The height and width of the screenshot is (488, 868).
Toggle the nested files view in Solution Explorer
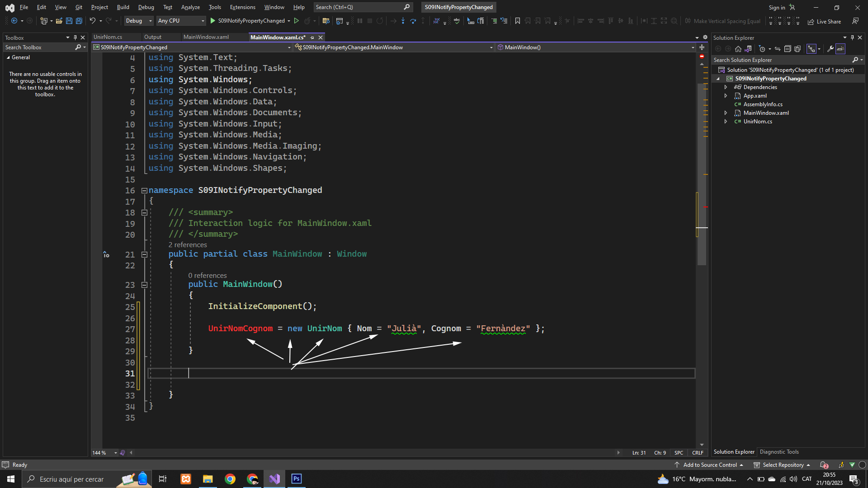pos(811,49)
